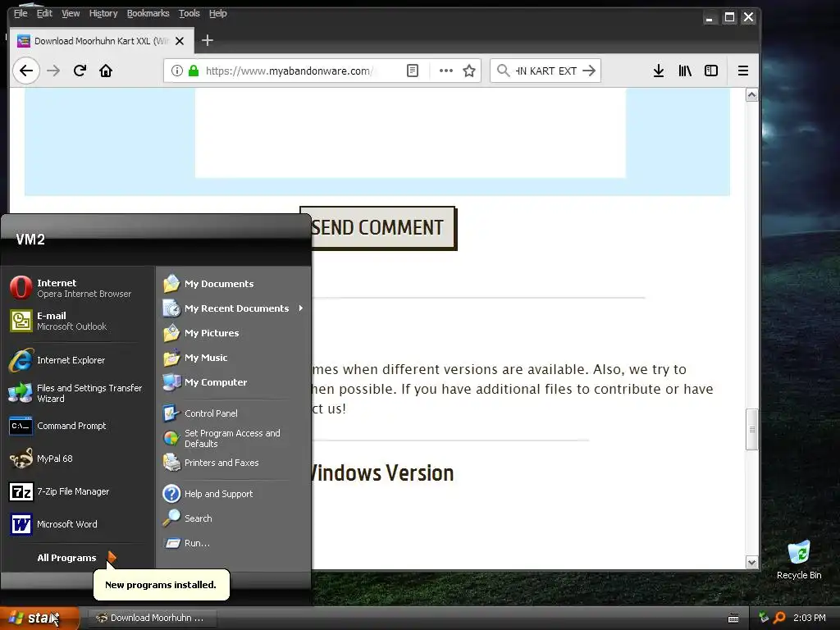Image resolution: width=840 pixels, height=630 pixels.
Task: Click the myabandonware URL address bar
Action: point(290,71)
